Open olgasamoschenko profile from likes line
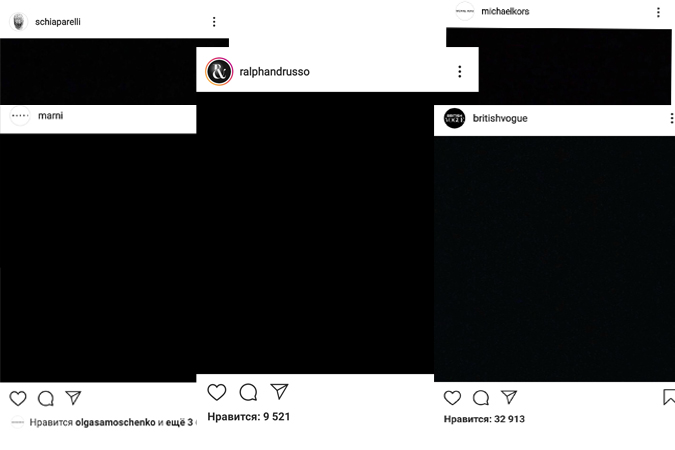Viewport: 675px width, 450px height. click(x=115, y=422)
